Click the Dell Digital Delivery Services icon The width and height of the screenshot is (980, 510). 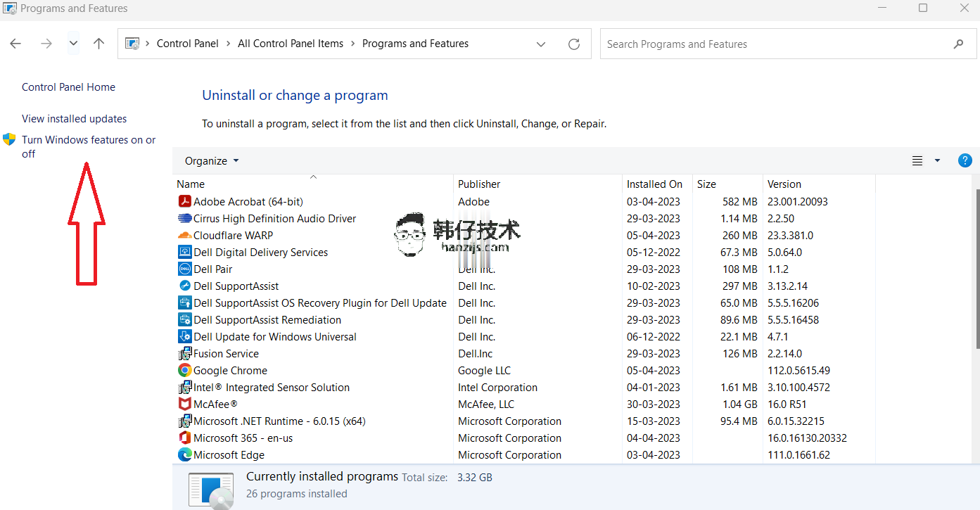click(185, 253)
